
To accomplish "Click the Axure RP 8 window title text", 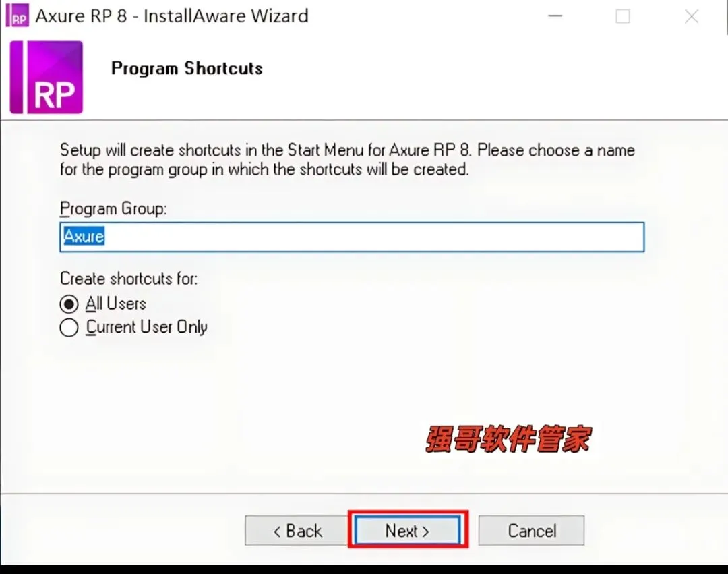I will [x=172, y=16].
